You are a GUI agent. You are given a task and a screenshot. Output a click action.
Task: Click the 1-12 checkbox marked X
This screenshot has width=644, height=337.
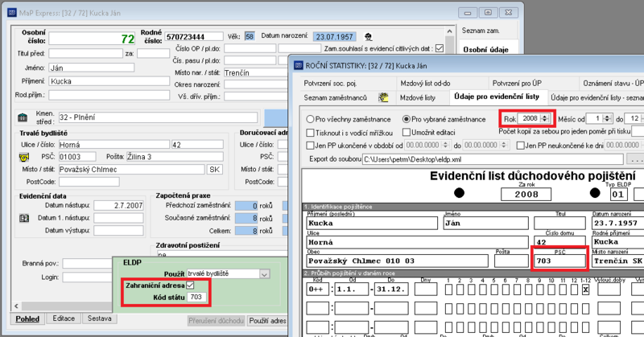coord(586,290)
